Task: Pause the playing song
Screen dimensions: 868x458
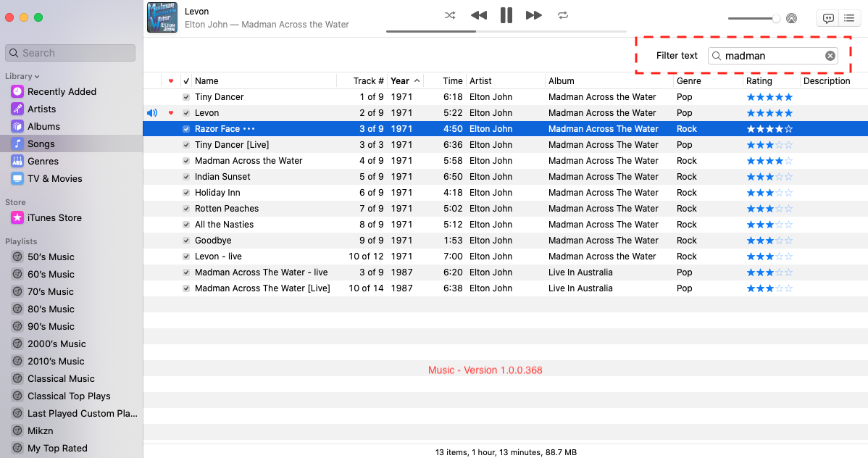Action: coord(506,15)
